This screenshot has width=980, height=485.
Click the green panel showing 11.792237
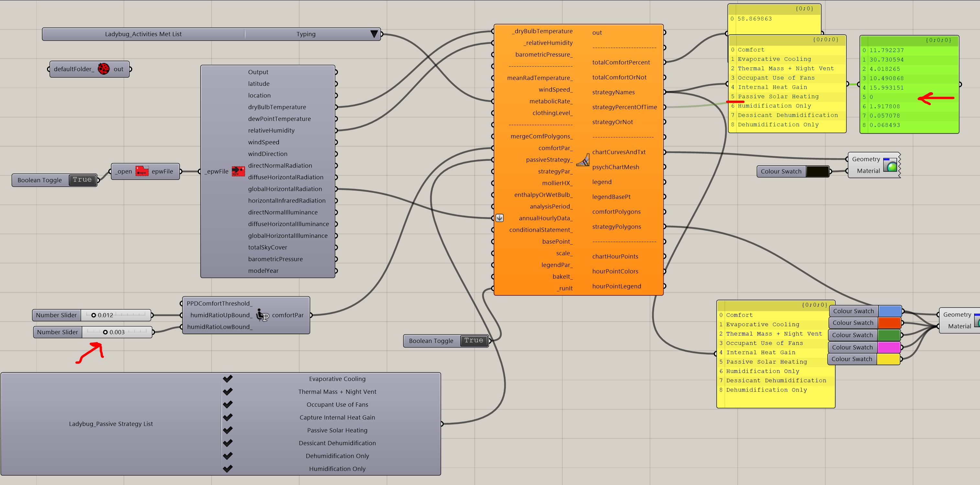pos(909,84)
